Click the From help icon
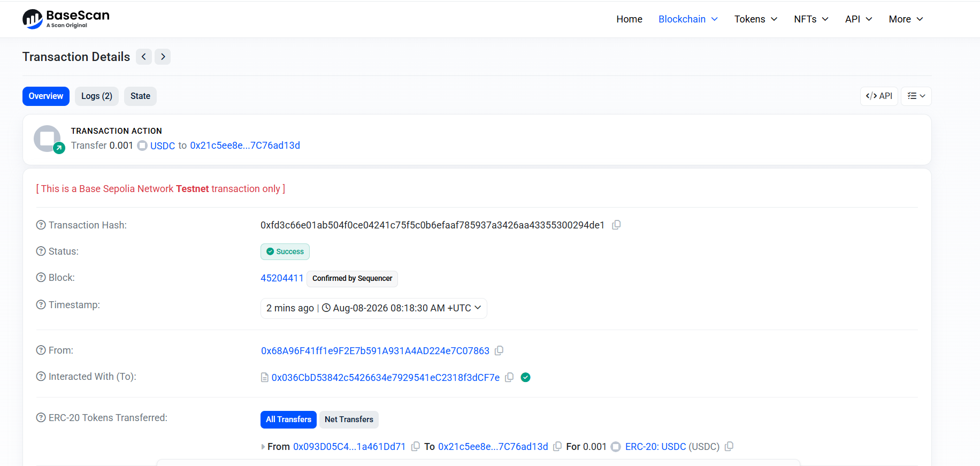Screen dimensions: 980x466 [x=41, y=350]
